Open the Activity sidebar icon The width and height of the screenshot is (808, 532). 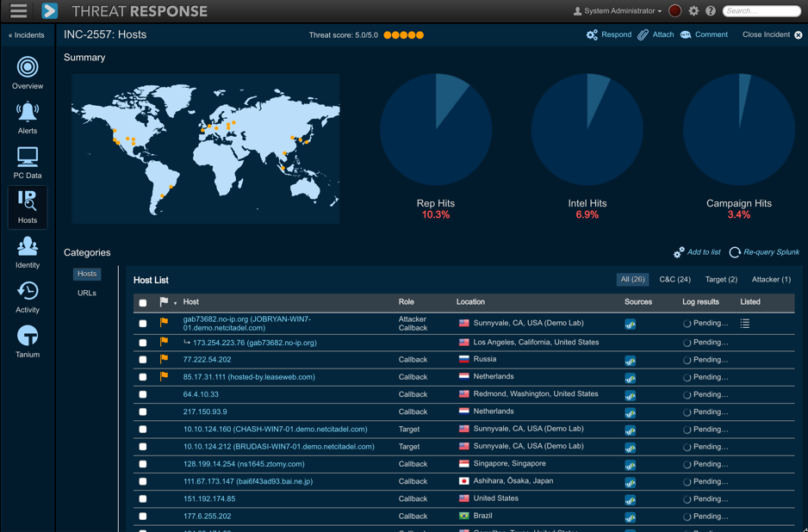28,293
